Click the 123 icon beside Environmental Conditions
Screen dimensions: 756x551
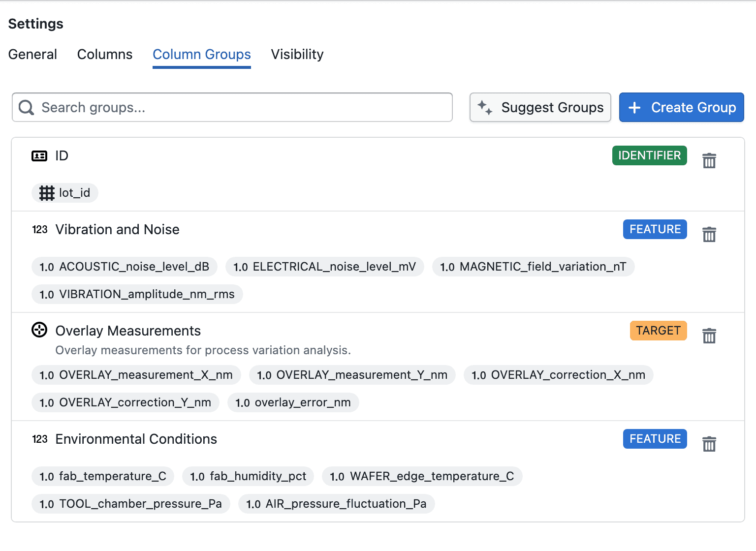coord(40,439)
